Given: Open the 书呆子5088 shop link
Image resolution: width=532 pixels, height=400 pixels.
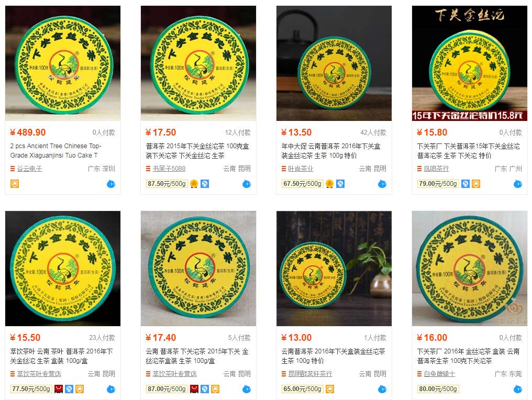Looking at the screenshot, I should 169,169.
